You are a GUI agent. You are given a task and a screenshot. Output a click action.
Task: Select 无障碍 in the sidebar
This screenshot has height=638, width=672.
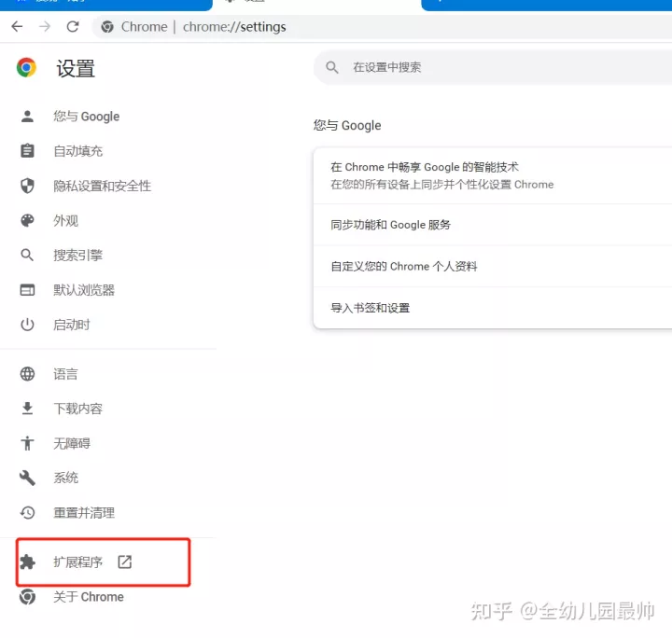[x=72, y=443]
